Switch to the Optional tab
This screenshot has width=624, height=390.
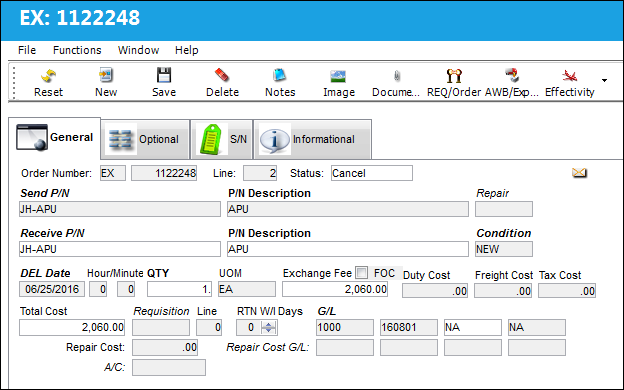click(x=145, y=139)
